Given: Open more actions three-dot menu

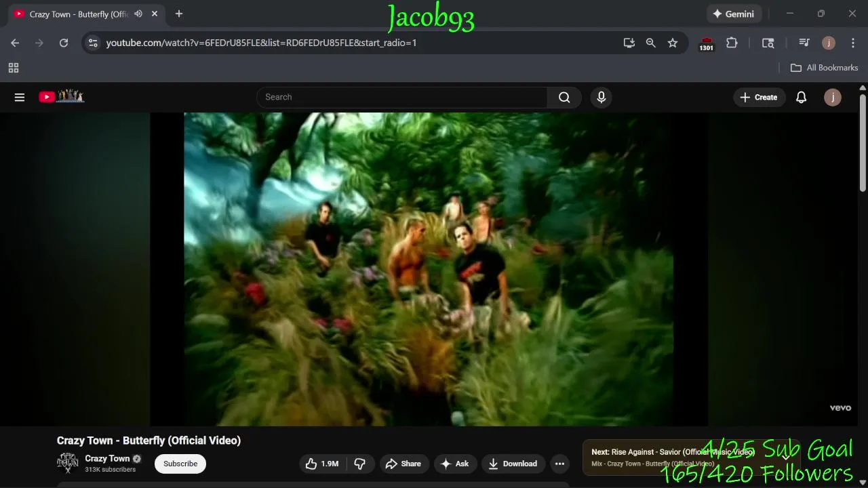Looking at the screenshot, I should pyautogui.click(x=559, y=464).
